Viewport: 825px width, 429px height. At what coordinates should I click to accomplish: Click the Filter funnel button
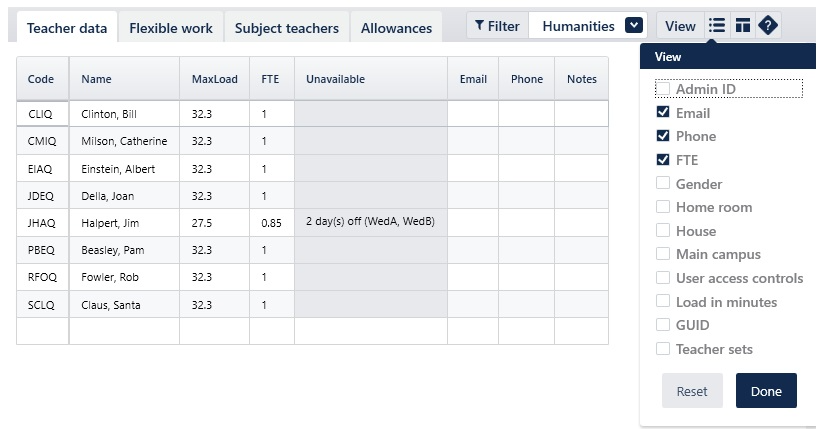[497, 26]
